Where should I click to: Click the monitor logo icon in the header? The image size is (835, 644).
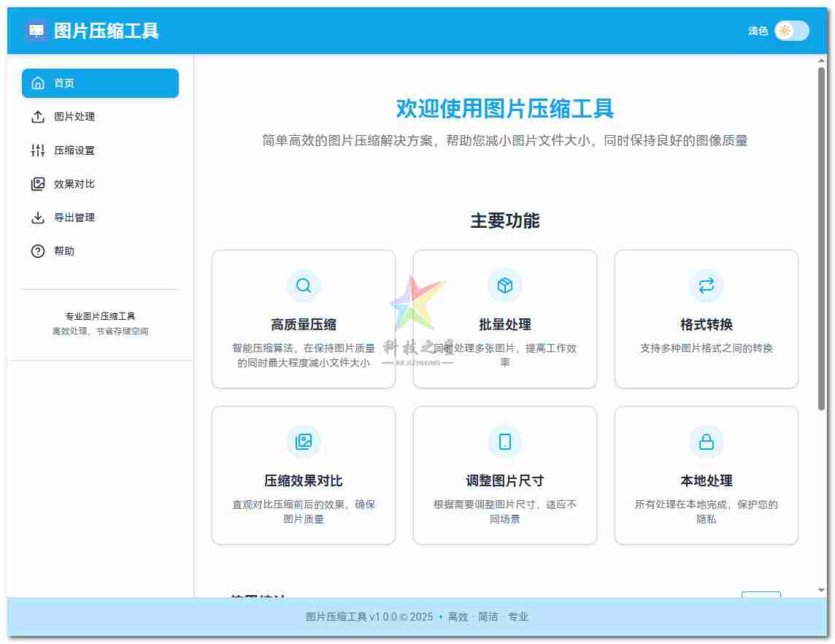pyautogui.click(x=36, y=30)
